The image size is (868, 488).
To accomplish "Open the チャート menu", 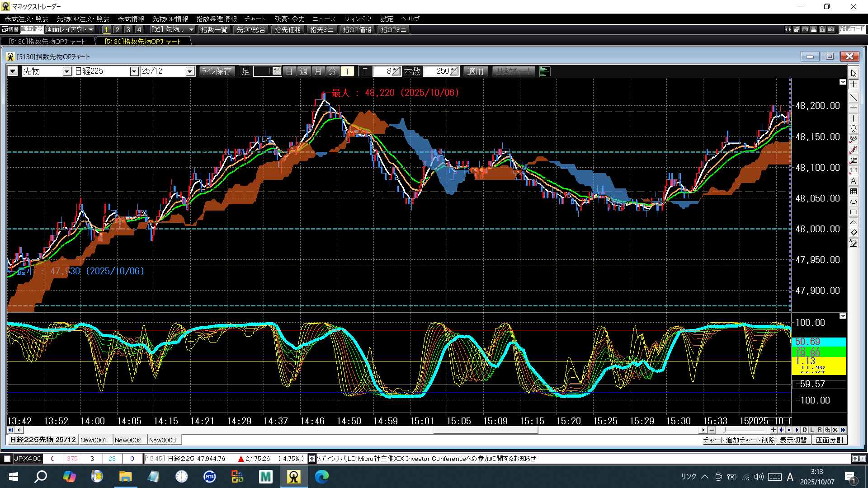I will pyautogui.click(x=255, y=19).
